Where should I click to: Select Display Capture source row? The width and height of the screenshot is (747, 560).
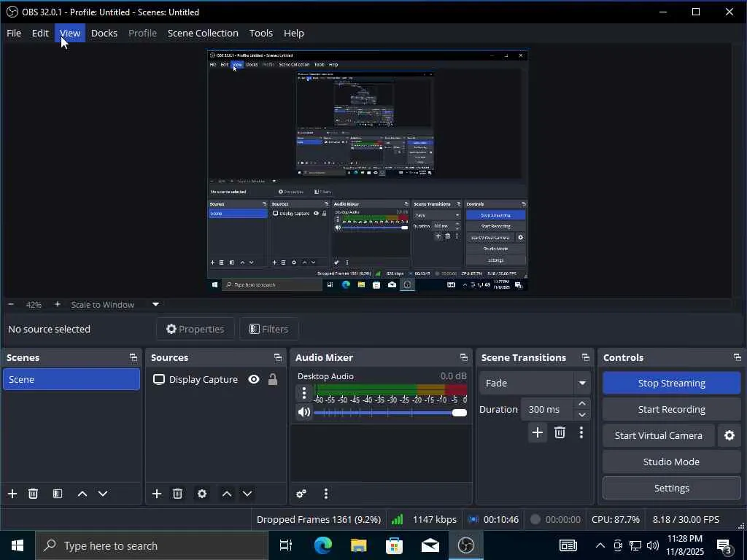point(216,379)
